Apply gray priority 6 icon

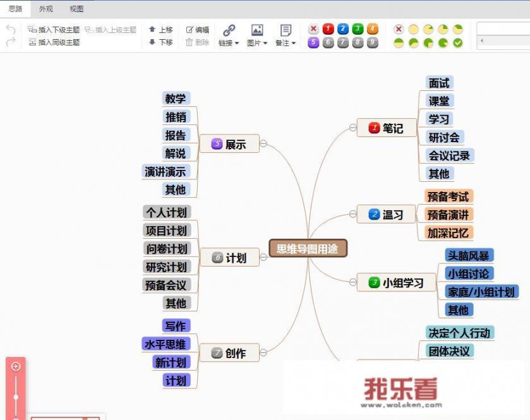pos(328,42)
